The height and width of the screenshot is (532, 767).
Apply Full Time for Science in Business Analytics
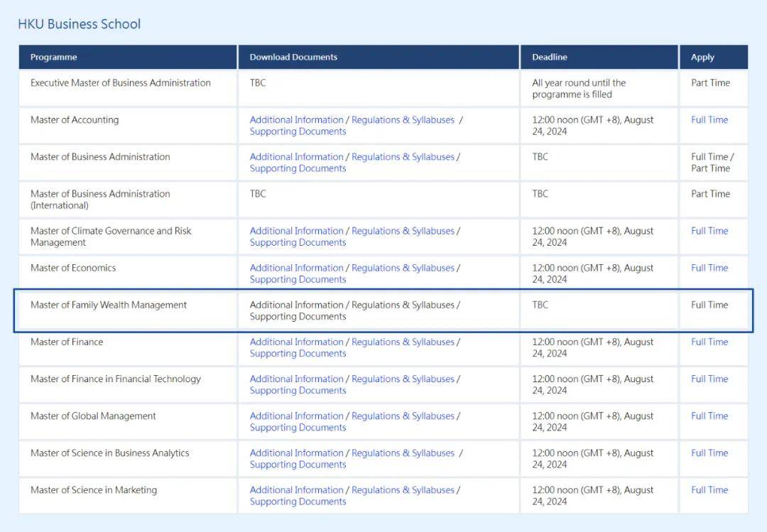(x=709, y=453)
